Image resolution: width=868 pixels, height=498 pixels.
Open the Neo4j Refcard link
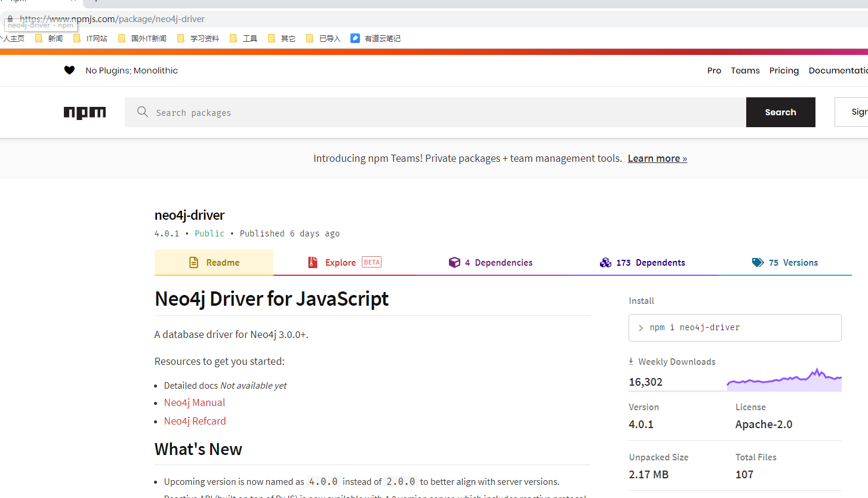coord(195,421)
